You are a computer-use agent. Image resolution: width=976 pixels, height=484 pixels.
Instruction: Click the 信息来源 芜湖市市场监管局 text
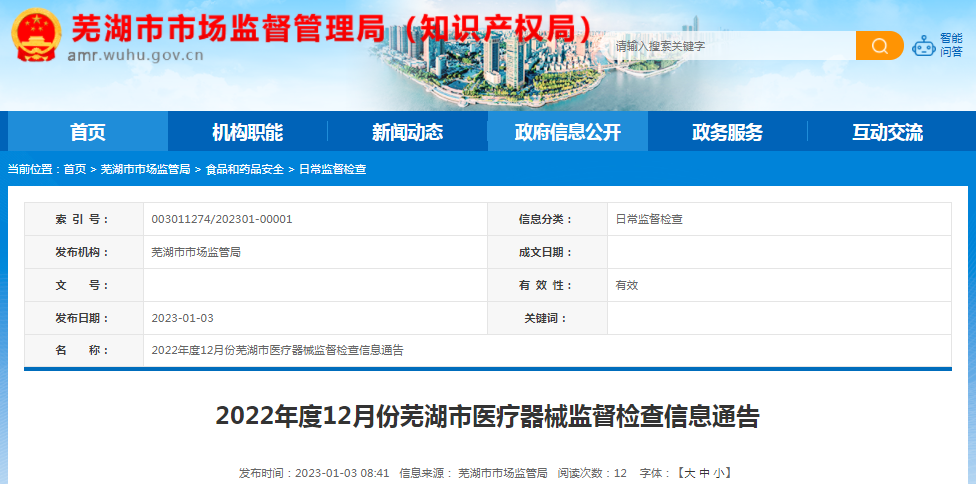point(474,473)
